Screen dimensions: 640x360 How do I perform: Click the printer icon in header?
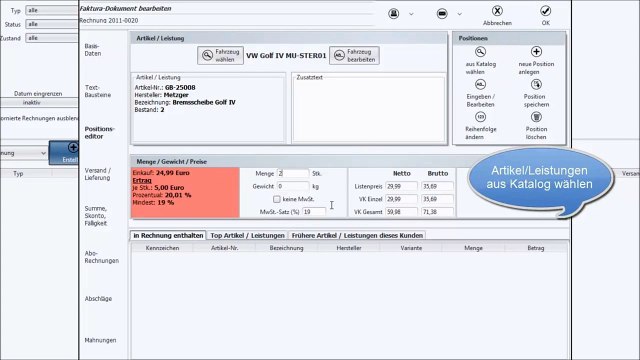click(x=393, y=13)
